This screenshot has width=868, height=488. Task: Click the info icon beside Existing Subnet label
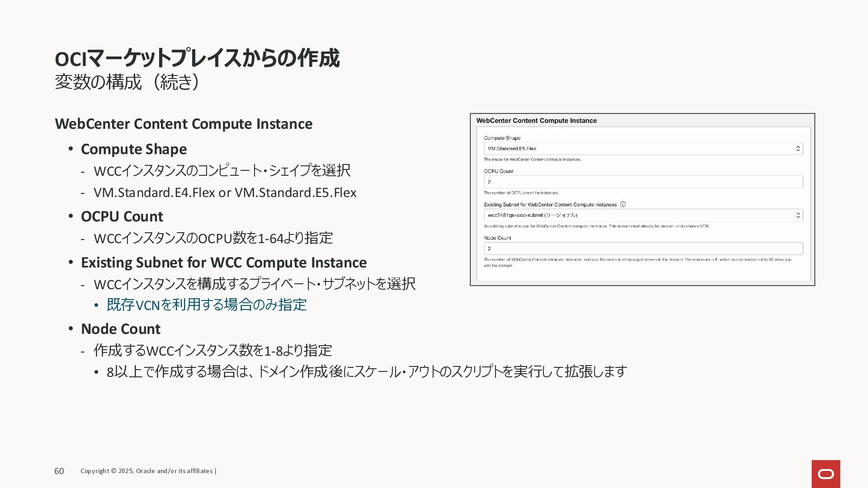623,205
